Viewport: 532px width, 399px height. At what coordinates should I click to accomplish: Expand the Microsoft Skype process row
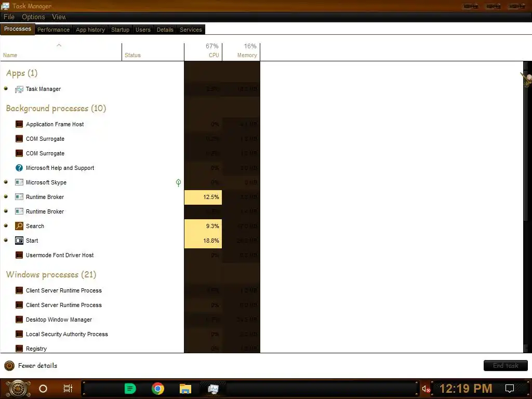[x=6, y=182]
